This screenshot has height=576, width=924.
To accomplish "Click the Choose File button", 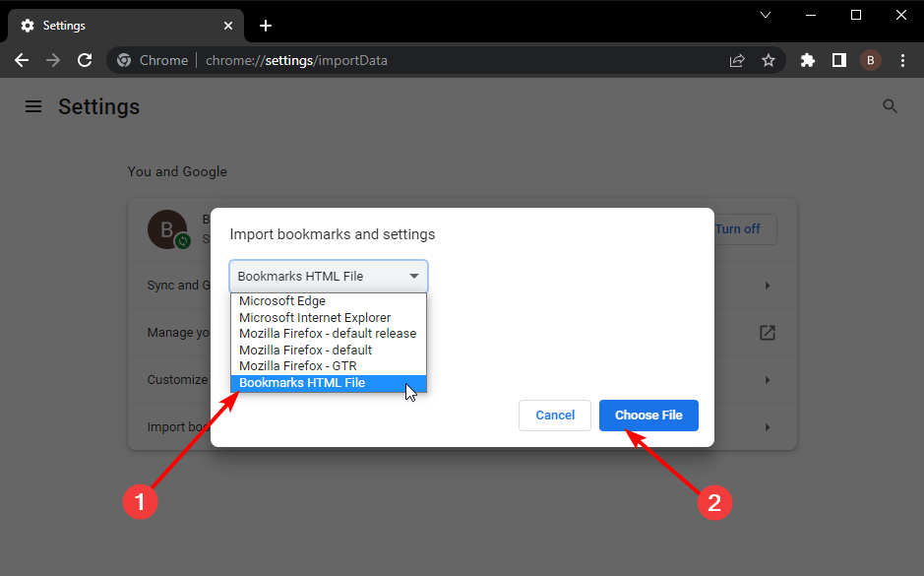I will [648, 416].
